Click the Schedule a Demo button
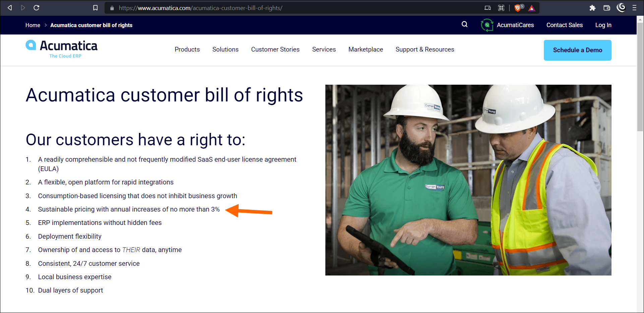The height and width of the screenshot is (313, 644). coord(577,50)
